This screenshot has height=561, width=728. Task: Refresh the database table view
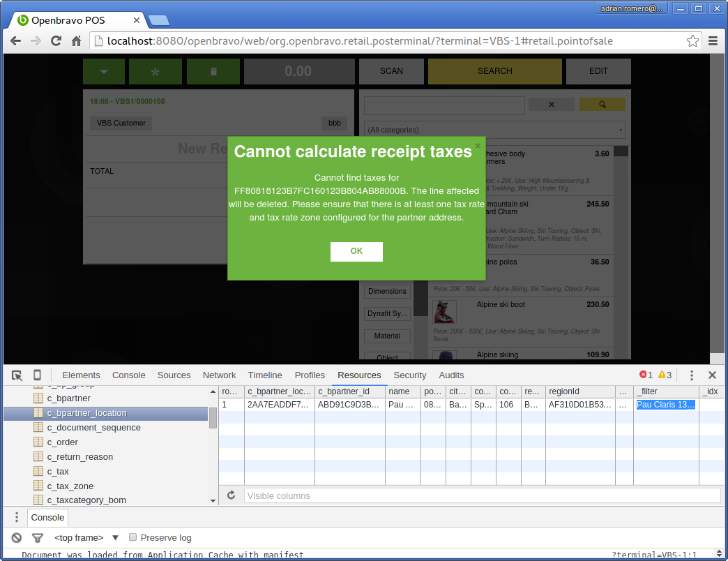pos(231,495)
